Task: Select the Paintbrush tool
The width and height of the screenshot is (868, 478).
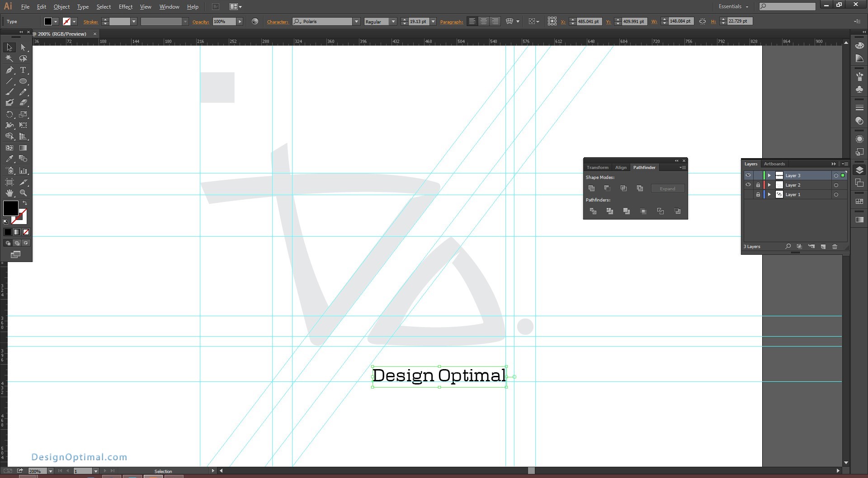Action: pyautogui.click(x=9, y=92)
